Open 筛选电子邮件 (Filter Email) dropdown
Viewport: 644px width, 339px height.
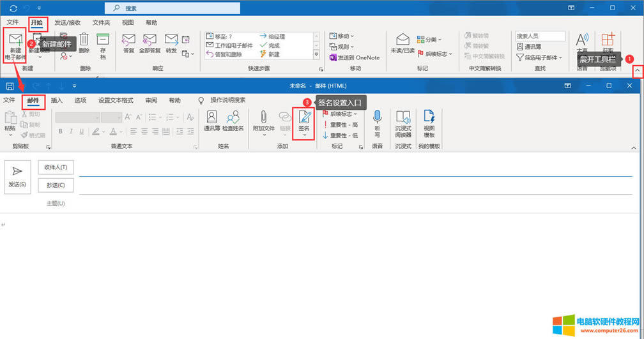540,57
